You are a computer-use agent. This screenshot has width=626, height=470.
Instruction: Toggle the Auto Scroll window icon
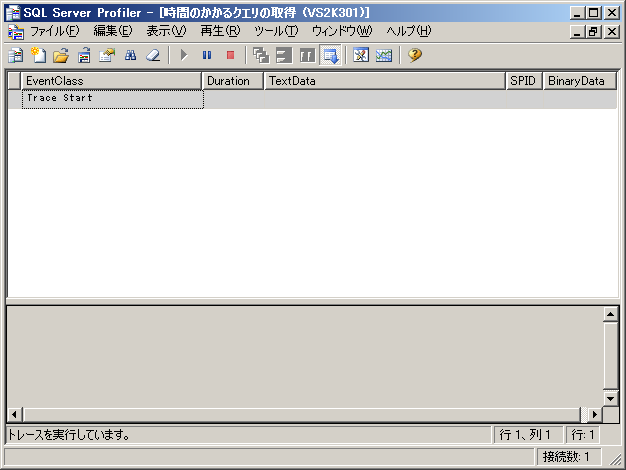(x=331, y=55)
